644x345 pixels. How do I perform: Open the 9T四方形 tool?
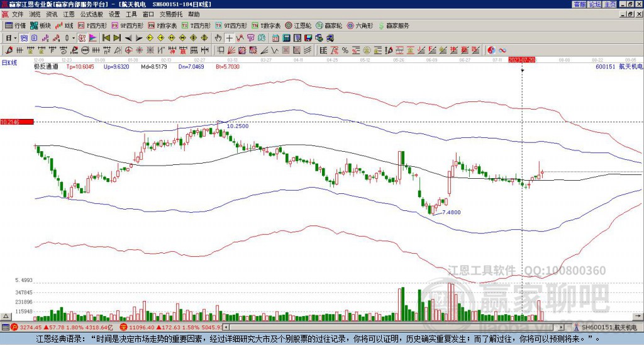click(231, 25)
